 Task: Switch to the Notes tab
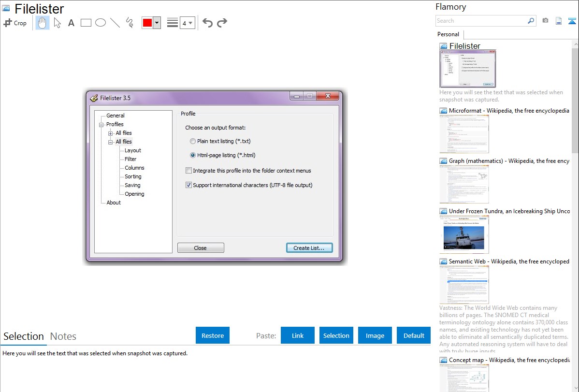[x=63, y=336]
